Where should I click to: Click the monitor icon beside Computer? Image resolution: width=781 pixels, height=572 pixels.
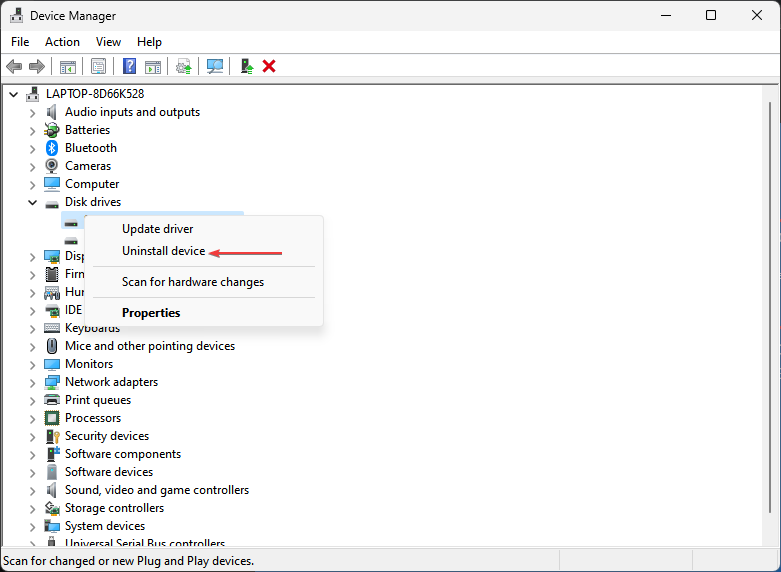click(x=52, y=184)
